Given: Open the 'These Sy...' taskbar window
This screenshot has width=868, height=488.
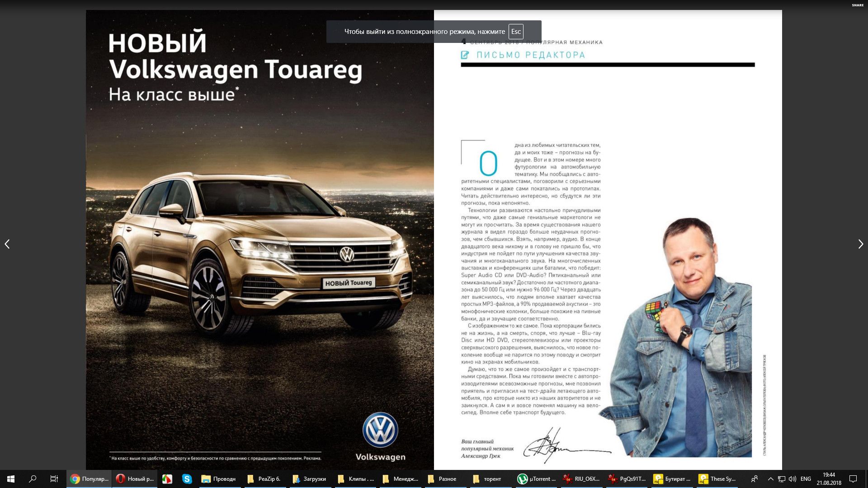Looking at the screenshot, I should 717,479.
